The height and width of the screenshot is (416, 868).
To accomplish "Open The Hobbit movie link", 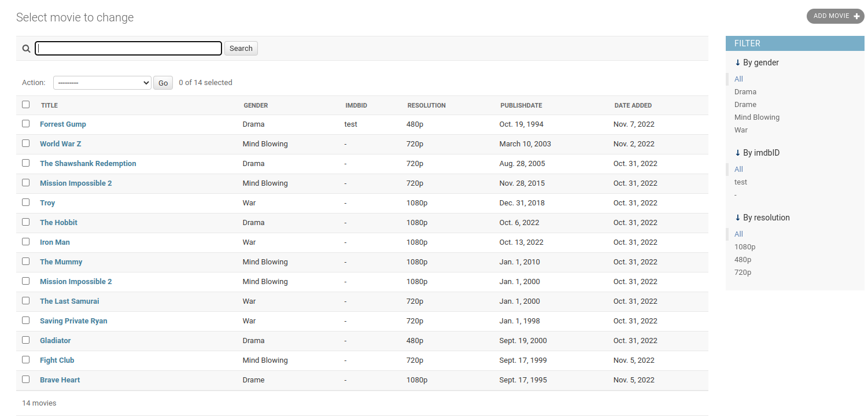I will [58, 223].
